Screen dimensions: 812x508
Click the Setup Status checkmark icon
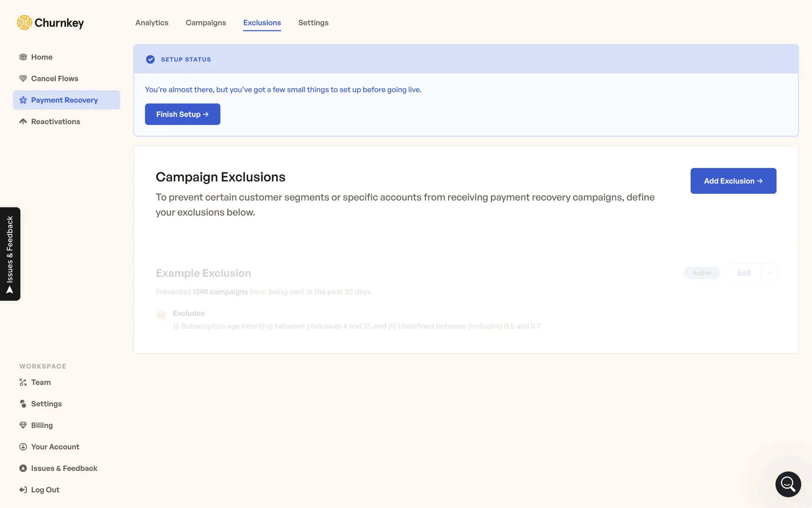click(150, 59)
